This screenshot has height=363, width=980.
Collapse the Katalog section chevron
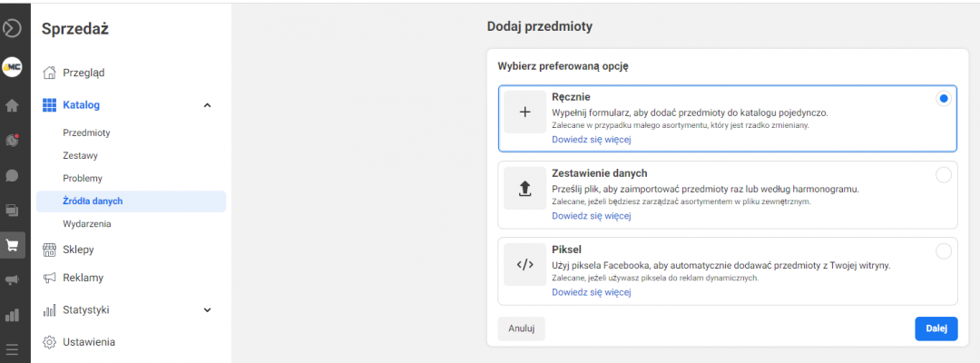[x=207, y=105]
